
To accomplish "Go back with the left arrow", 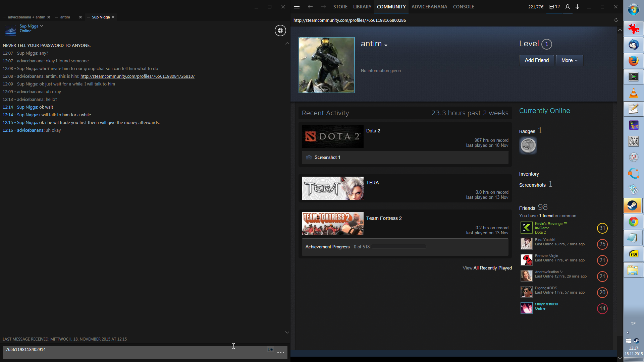I will point(310,7).
